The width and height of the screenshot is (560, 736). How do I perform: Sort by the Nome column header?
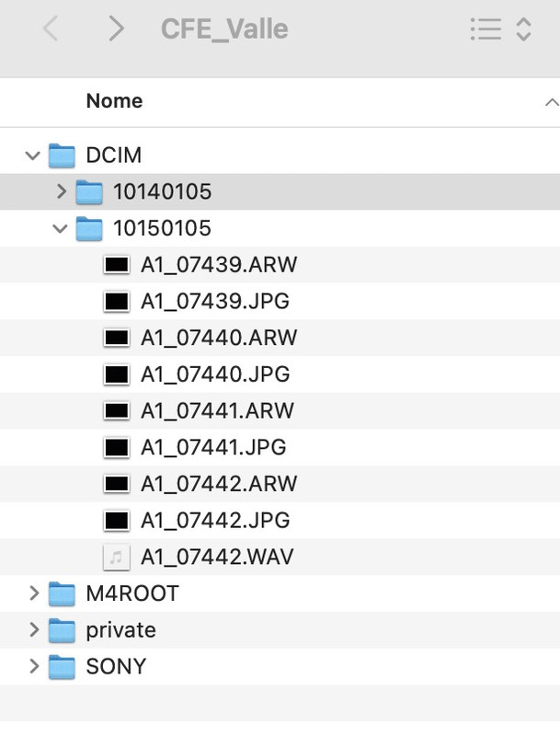pos(114,101)
